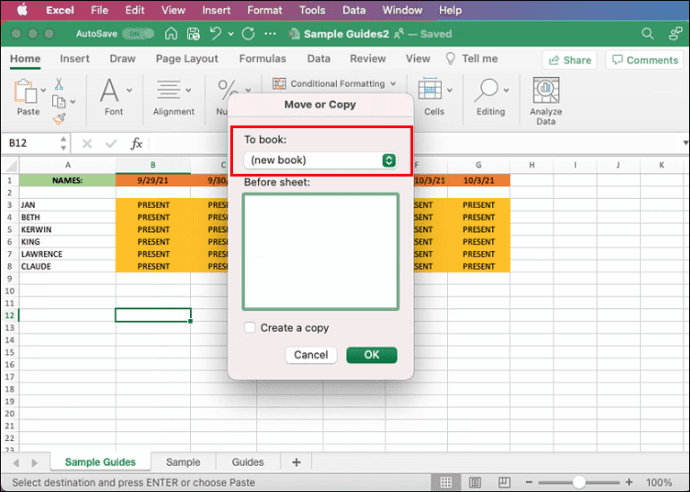Screen dimensions: 690x492
Task: Switch to Page Break preview icon
Action: [x=504, y=482]
